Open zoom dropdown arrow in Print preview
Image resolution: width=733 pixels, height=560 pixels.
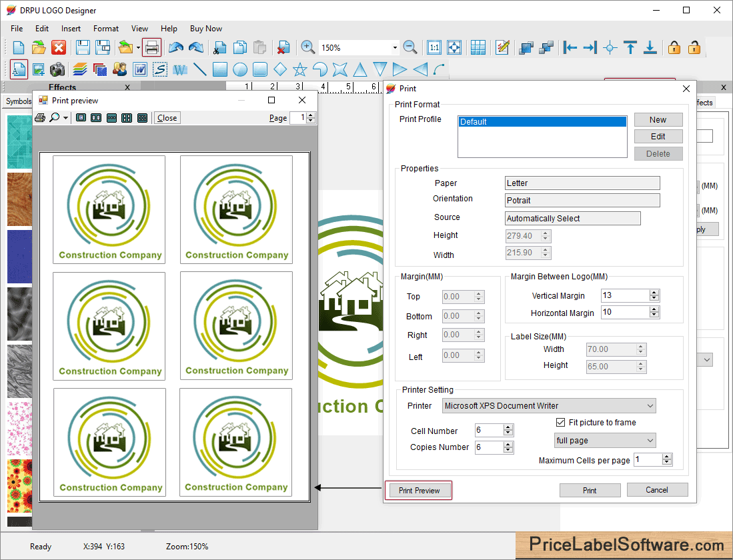pyautogui.click(x=65, y=118)
